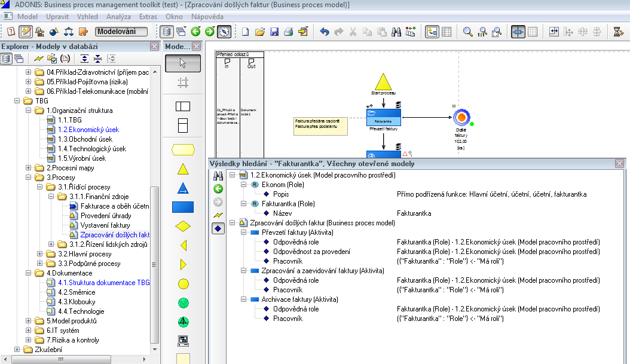Screen dimensions: 630x364
Task: Expand the Zkušební folder
Action: click(17, 350)
